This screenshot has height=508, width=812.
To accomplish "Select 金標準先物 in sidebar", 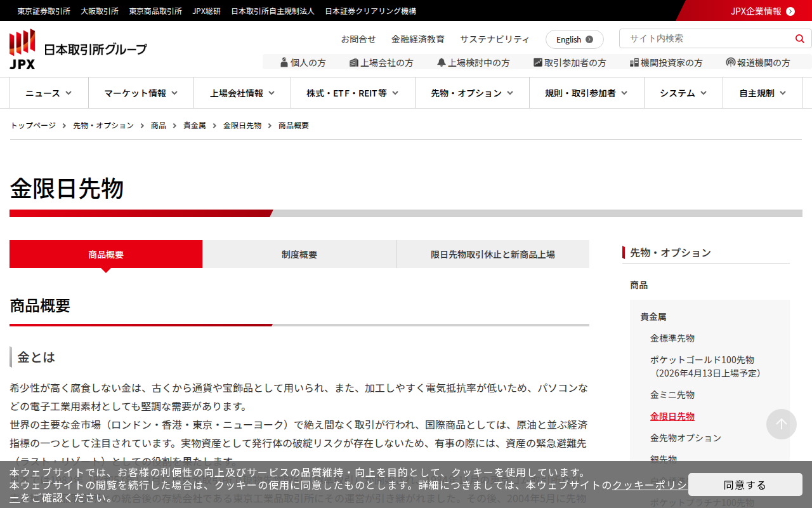I will coord(672,338).
